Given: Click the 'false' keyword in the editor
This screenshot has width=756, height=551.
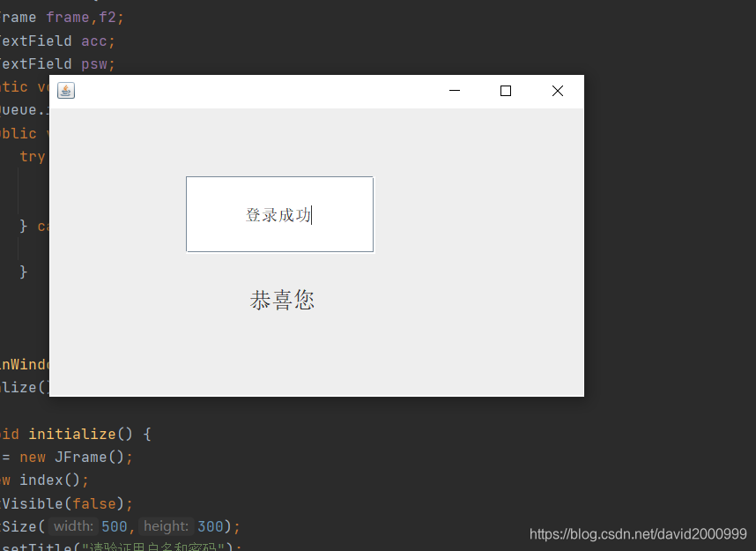Looking at the screenshot, I should coord(94,503).
